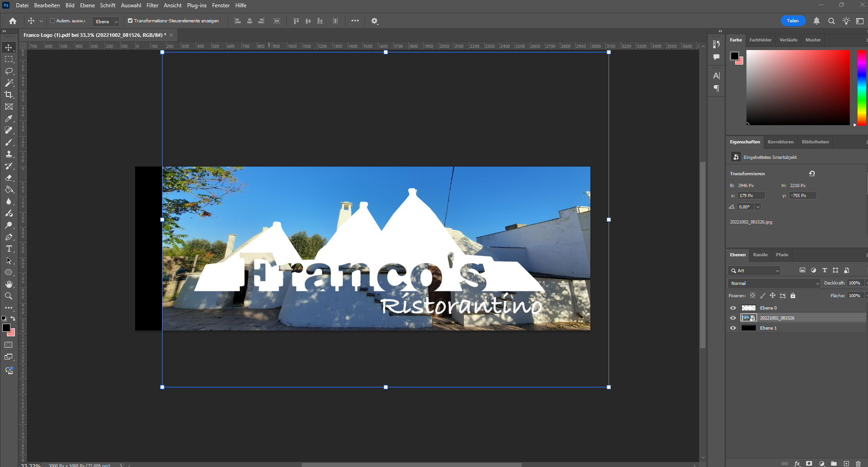Hide the Ebene 0 layer
Image resolution: width=868 pixels, height=467 pixels.
[x=733, y=308]
